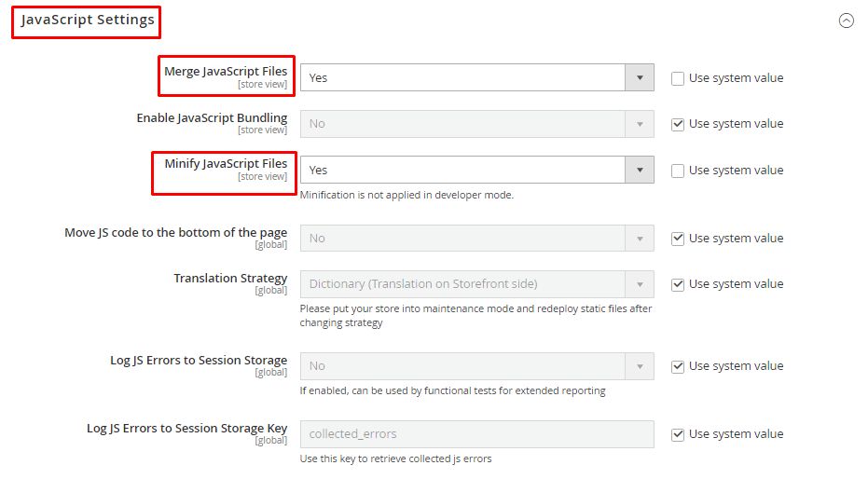Open the Minify JavaScript Files dropdown
This screenshot has width=868, height=479.
[x=476, y=170]
